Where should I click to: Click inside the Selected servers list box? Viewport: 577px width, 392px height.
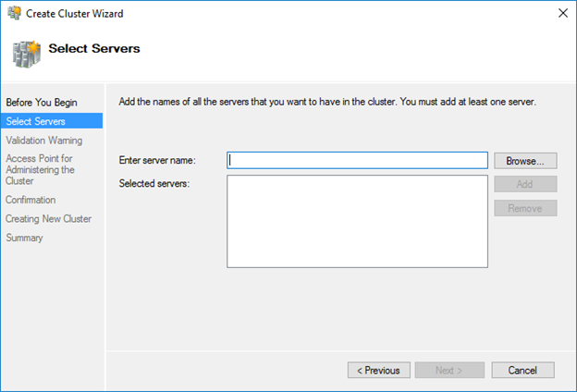357,221
